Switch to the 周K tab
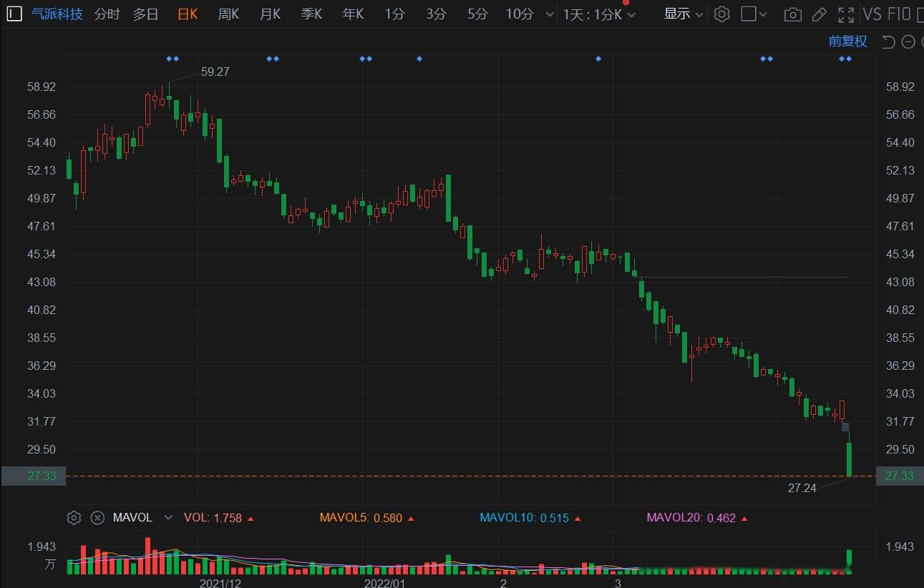The image size is (924, 588). [228, 14]
